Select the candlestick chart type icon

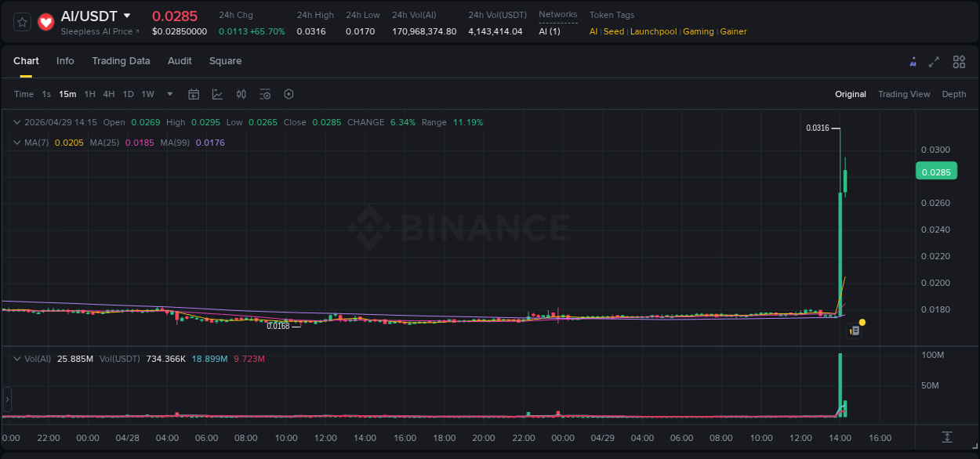pos(241,94)
